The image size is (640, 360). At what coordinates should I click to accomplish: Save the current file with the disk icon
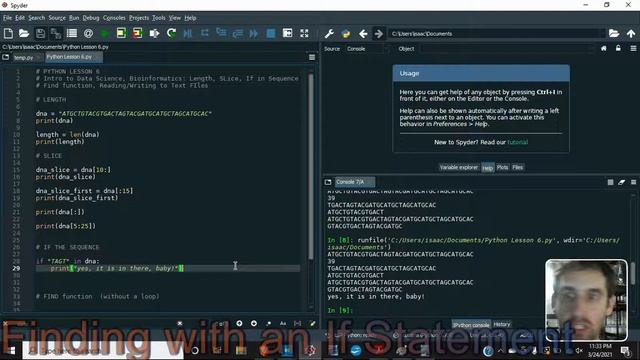coord(40,33)
